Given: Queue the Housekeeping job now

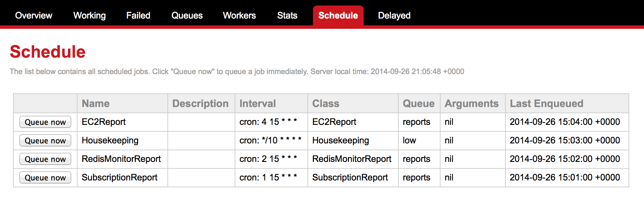Looking at the screenshot, I should (x=45, y=141).
